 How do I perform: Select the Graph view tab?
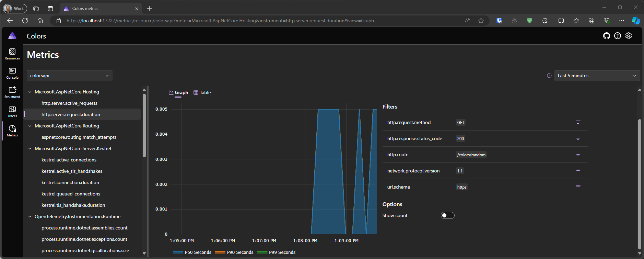(x=178, y=92)
